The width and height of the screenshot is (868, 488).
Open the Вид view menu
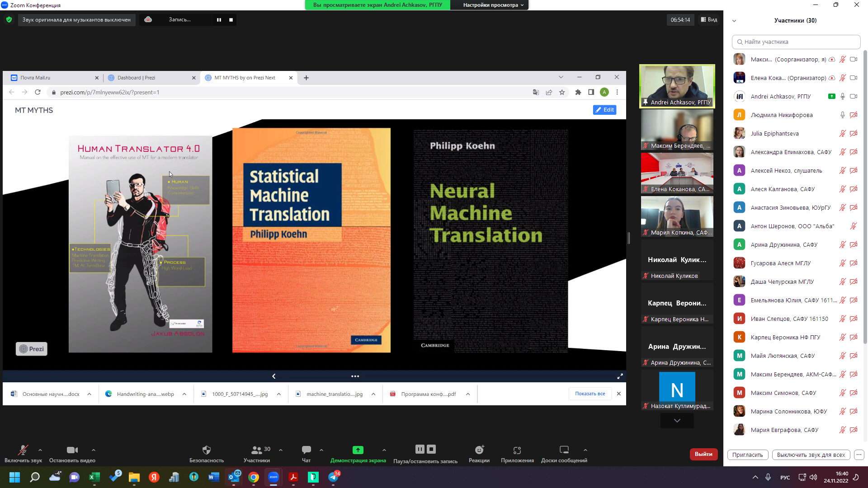(709, 19)
